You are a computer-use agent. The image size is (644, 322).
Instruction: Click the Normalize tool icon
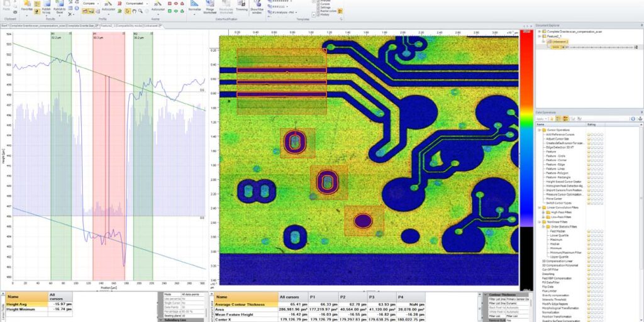tap(195, 6)
